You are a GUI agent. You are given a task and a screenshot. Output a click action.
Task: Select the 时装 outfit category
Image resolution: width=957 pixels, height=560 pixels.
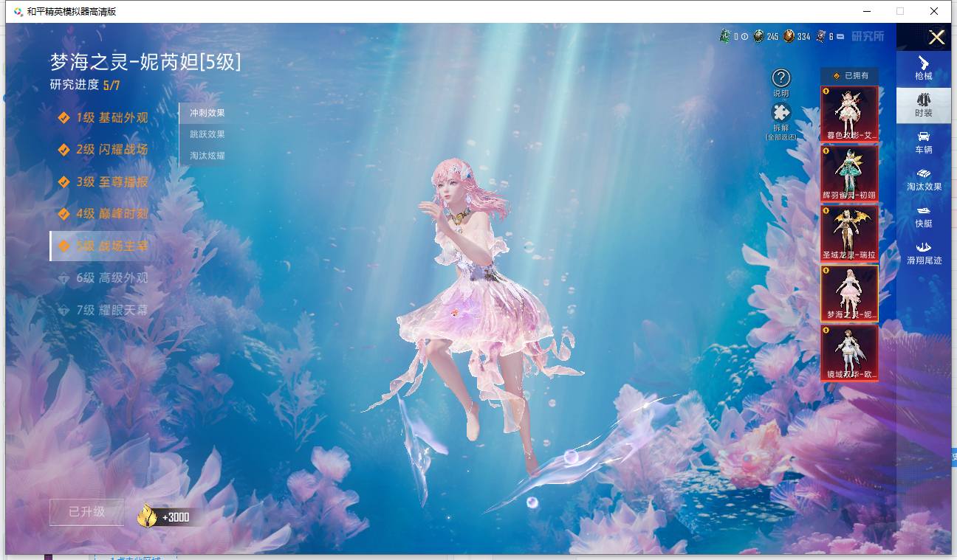(x=924, y=106)
